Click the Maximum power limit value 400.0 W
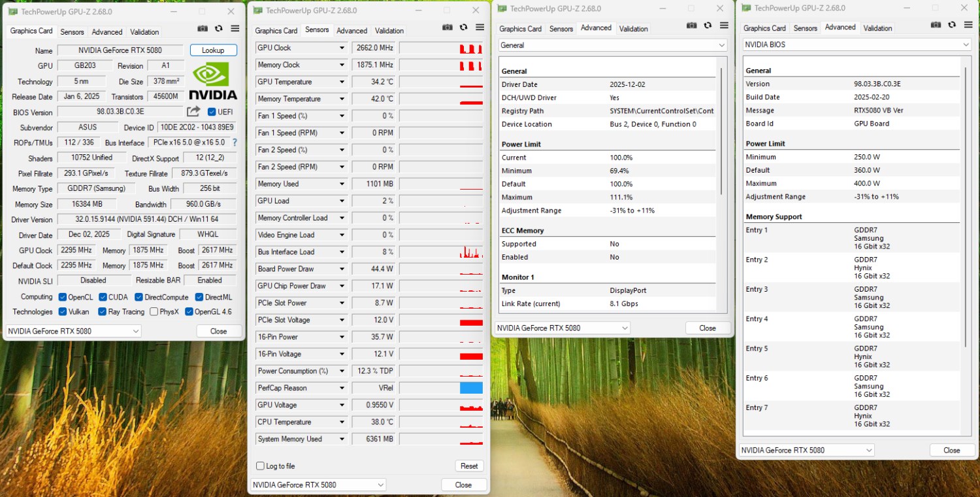This screenshot has height=497, width=980. pyautogui.click(x=867, y=183)
